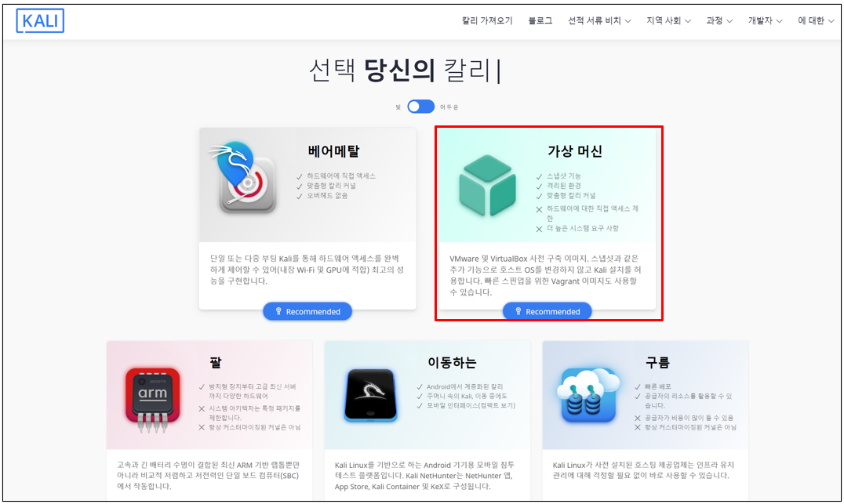Click the 더 높은 시스템 요구 사항 text
Viewport: 844px width, 504px height.
[x=582, y=229]
